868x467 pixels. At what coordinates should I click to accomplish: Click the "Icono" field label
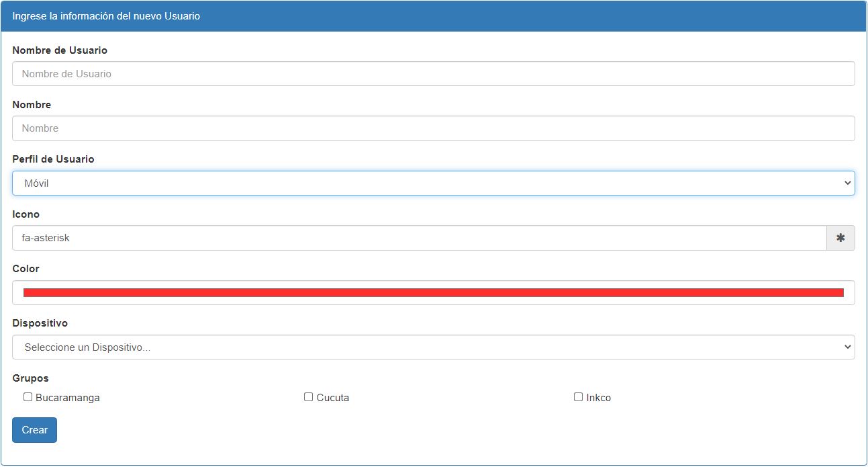click(26, 214)
